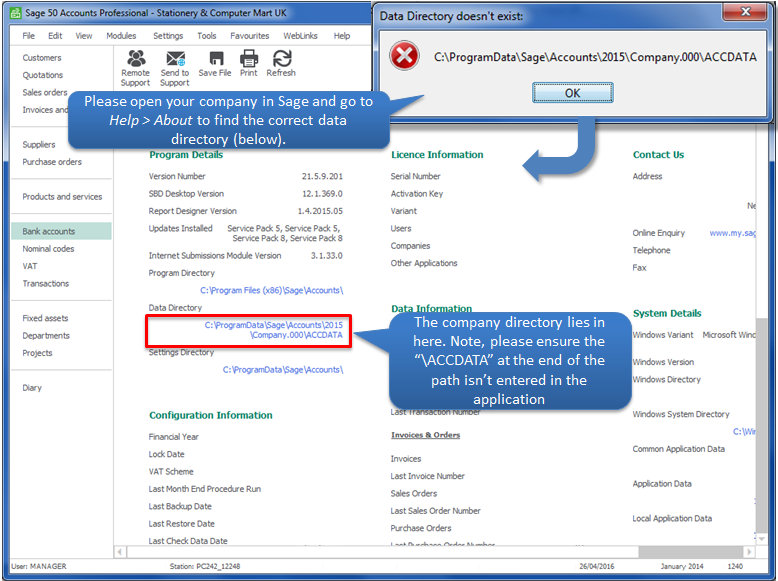The width and height of the screenshot is (778, 581).
Task: Select Suppliers in the sidebar
Action: (39, 144)
